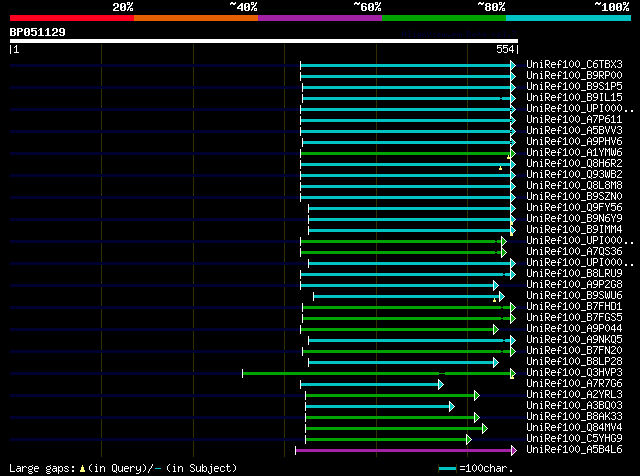Viewport: 640px width, 476px height.
Task: Click the arrowhead ending the A9P2G8 bar
Action: point(496,285)
